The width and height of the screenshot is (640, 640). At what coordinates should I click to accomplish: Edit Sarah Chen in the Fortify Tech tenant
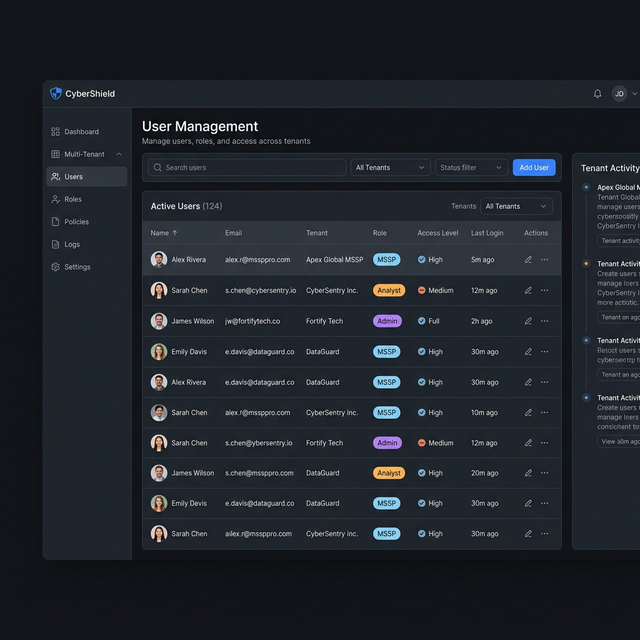(x=528, y=443)
